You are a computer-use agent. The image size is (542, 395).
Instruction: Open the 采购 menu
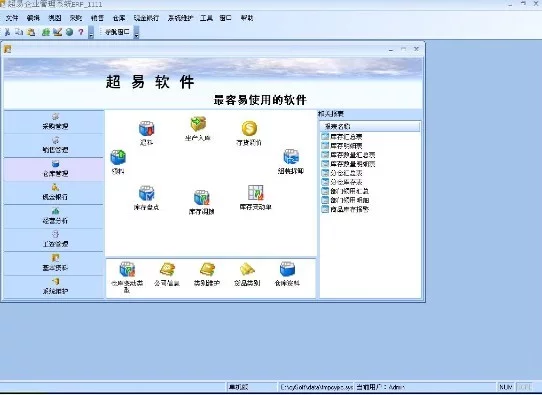pyautogui.click(x=76, y=18)
